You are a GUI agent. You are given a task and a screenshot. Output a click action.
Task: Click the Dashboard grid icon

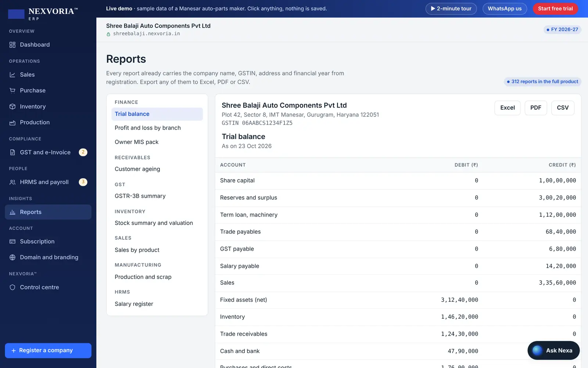12,45
